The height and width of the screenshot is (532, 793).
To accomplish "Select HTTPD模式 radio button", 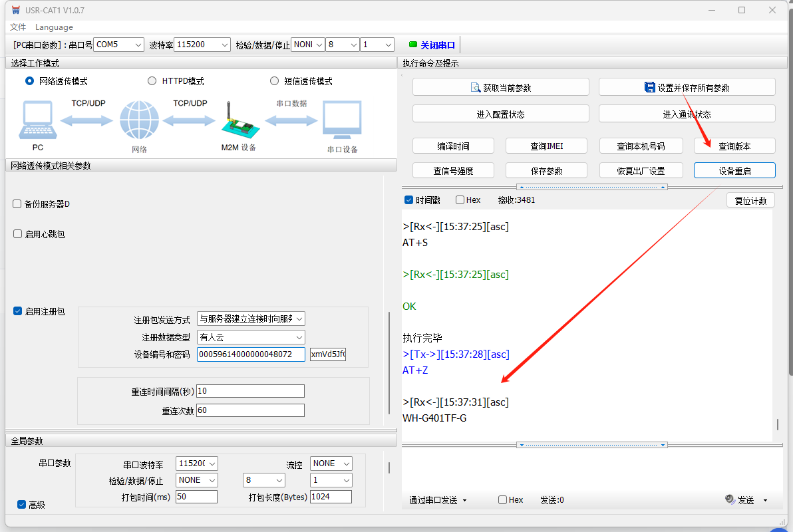I will click(x=152, y=81).
